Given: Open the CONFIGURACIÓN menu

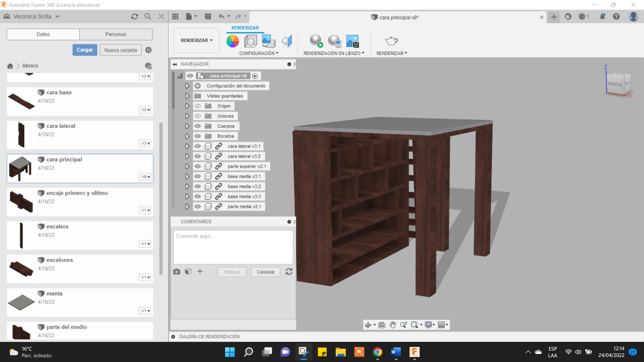Looking at the screenshot, I should pyautogui.click(x=259, y=53).
